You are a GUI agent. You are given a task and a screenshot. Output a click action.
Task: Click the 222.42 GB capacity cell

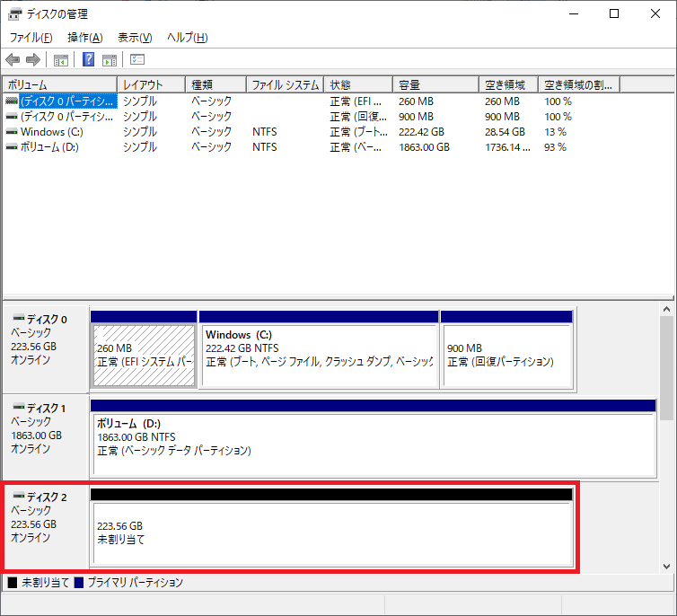pos(421,132)
